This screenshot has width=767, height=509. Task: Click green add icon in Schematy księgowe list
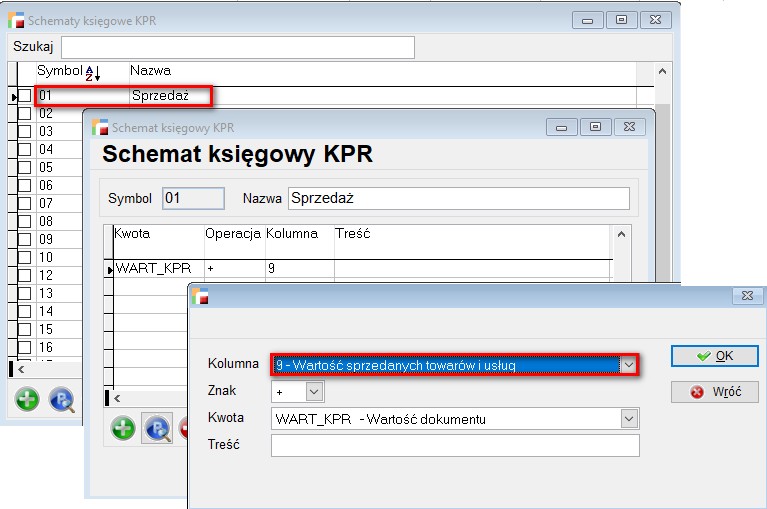click(27, 400)
